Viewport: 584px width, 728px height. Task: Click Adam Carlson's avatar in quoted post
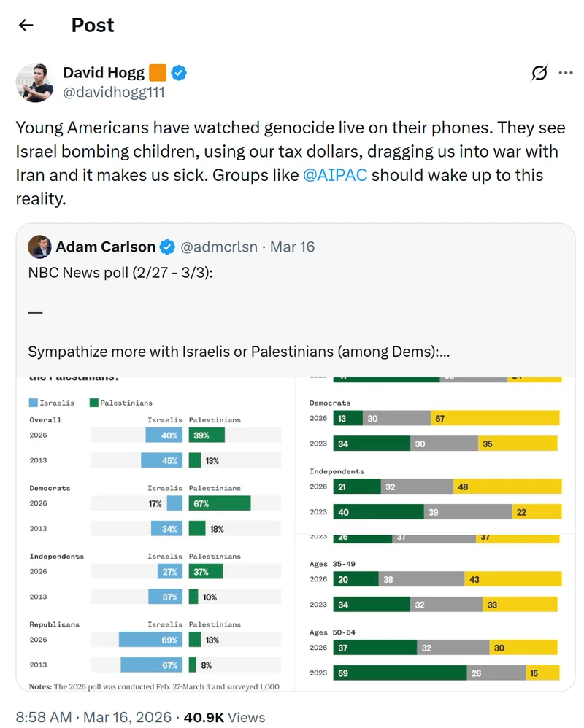tap(39, 247)
